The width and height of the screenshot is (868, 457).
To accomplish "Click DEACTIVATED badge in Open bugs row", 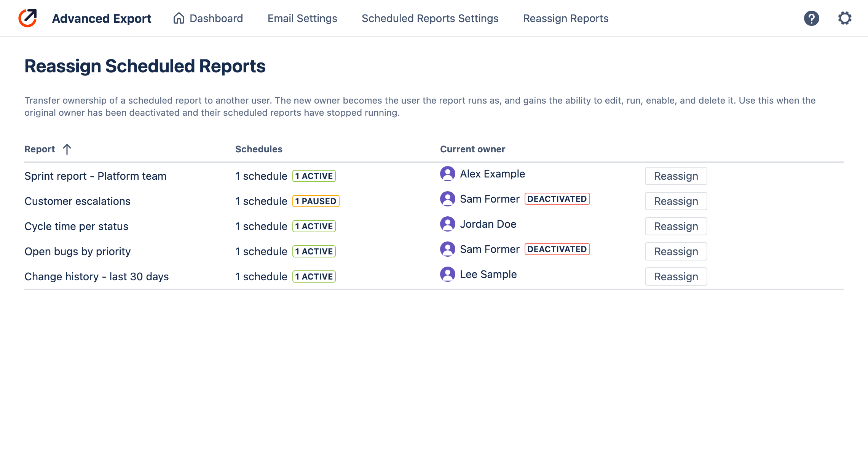I will (x=557, y=249).
